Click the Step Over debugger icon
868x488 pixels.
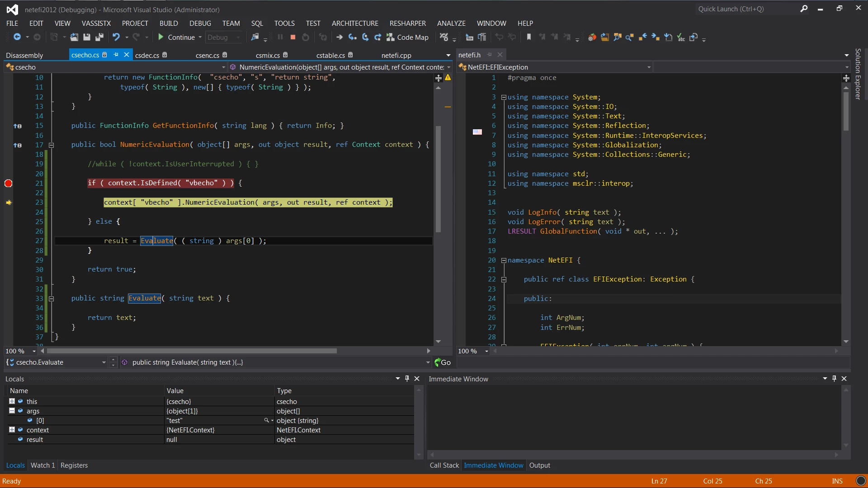tap(365, 38)
